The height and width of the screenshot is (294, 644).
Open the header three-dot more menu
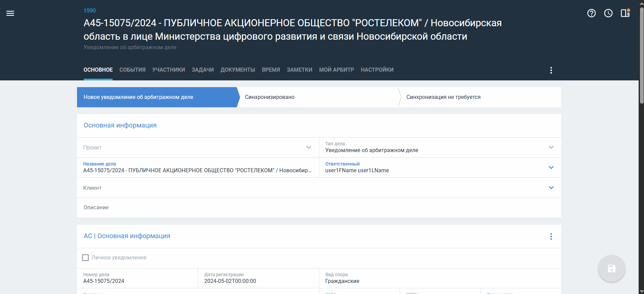point(551,70)
